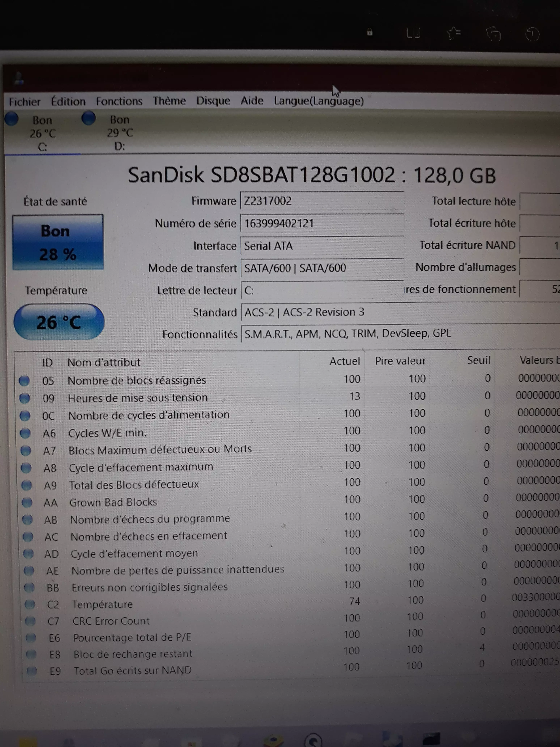Screen dimensions: 560x747
Task: Click status dot for attribute A7
Action: click(26, 450)
